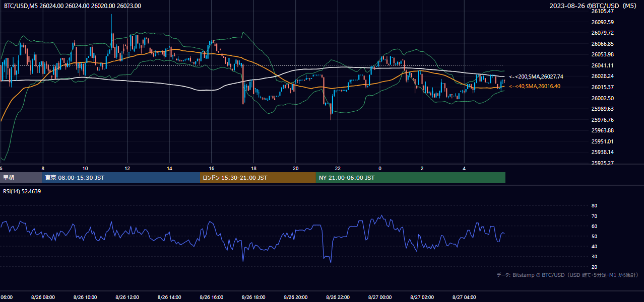This screenshot has height=302, width=644.
Task: Click the 8/26 20:00 time axis label
Action: point(296,297)
